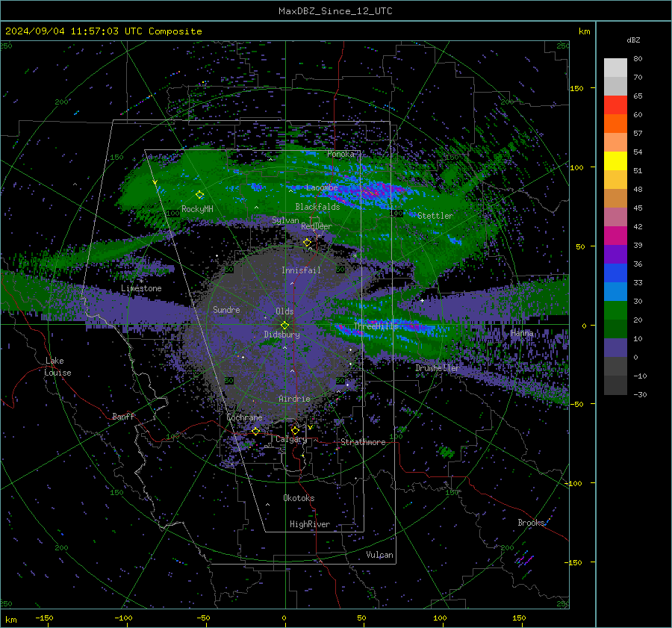Click the Lacombe town label
This screenshot has width=672, height=628.
pos(322,187)
